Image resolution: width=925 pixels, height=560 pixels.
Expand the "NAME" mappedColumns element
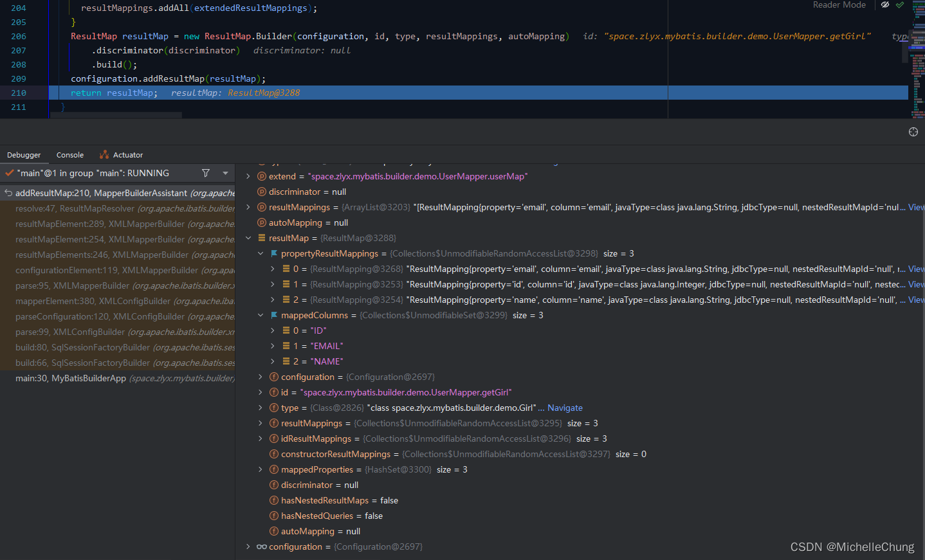click(x=273, y=361)
